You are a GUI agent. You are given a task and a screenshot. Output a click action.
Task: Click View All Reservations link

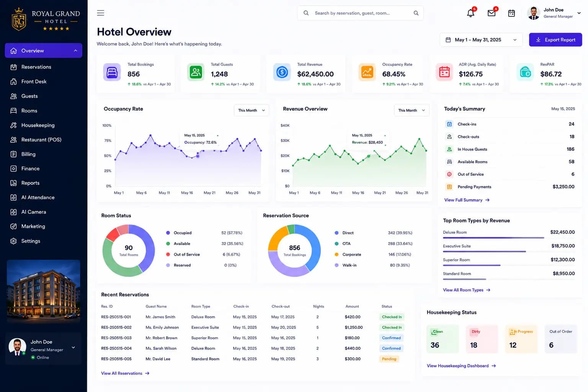pos(125,373)
